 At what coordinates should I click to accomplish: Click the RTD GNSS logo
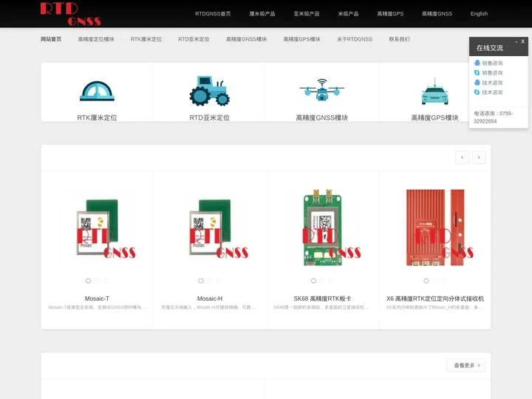click(x=71, y=14)
